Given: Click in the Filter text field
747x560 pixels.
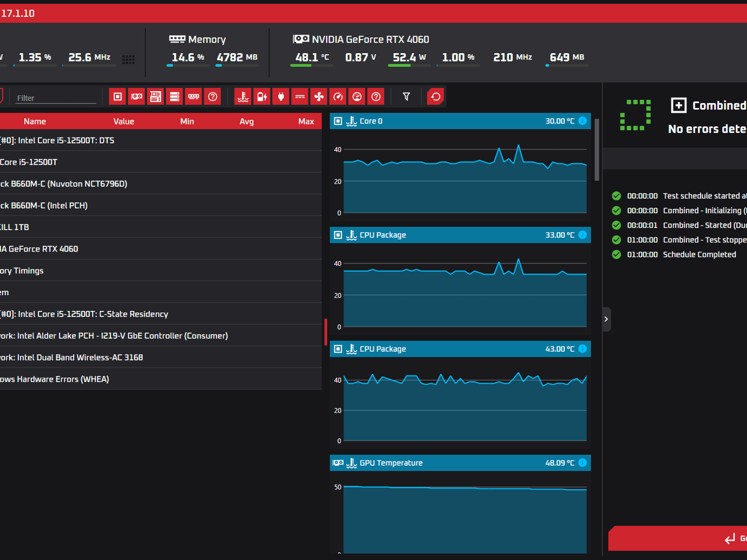Looking at the screenshot, I should (56, 98).
